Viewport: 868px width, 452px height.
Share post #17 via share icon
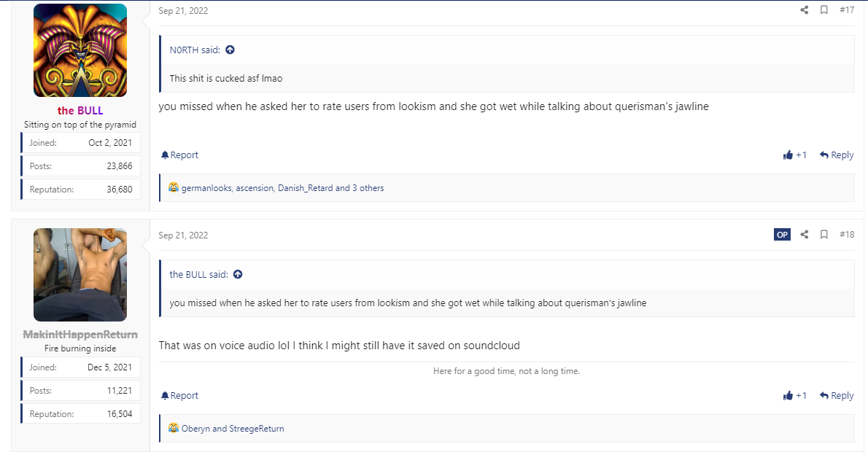click(x=804, y=10)
